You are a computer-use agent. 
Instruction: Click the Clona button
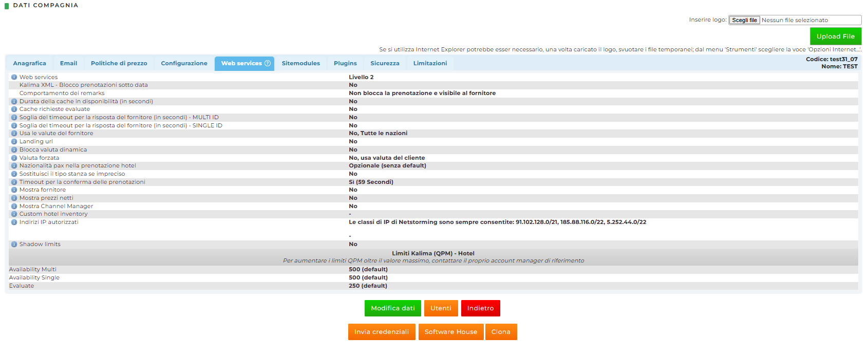pyautogui.click(x=501, y=332)
